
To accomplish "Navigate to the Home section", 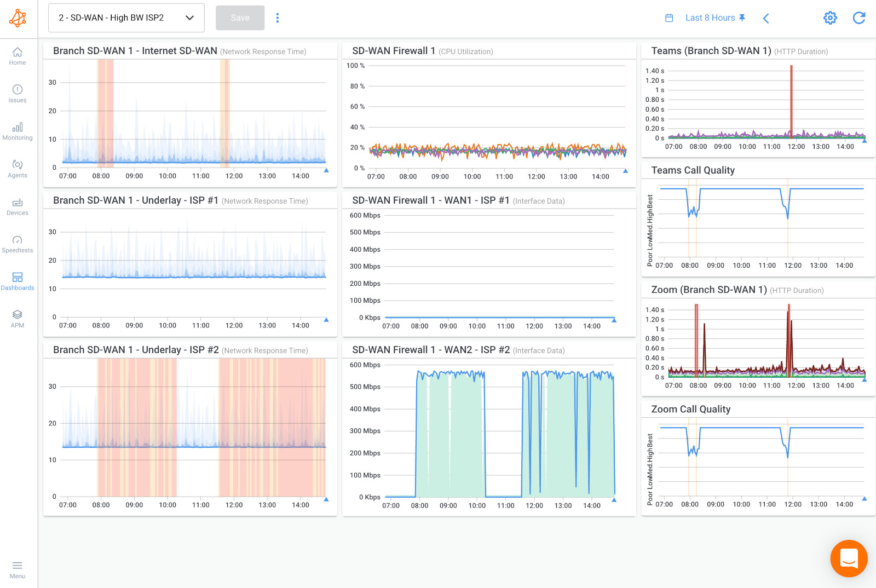I will (x=17, y=56).
